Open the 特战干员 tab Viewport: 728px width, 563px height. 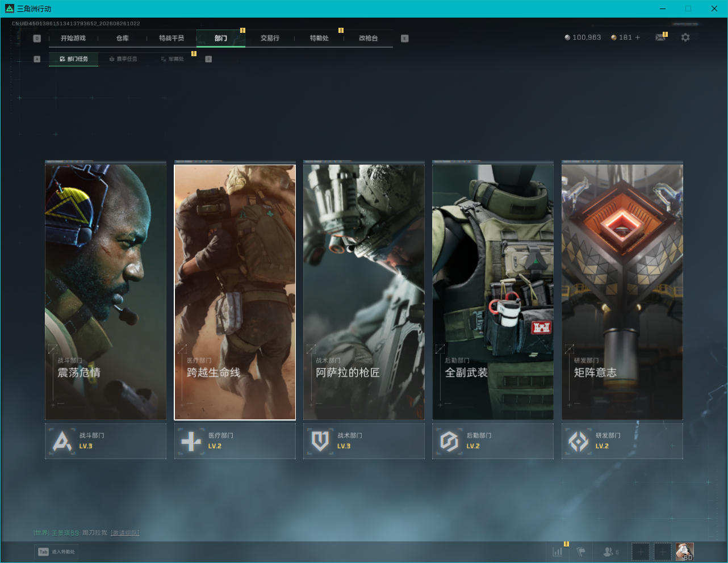click(171, 38)
